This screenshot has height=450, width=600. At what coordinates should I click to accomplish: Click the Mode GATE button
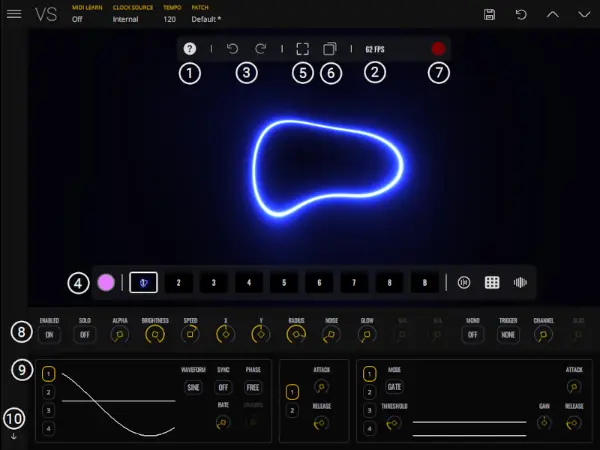tap(395, 386)
